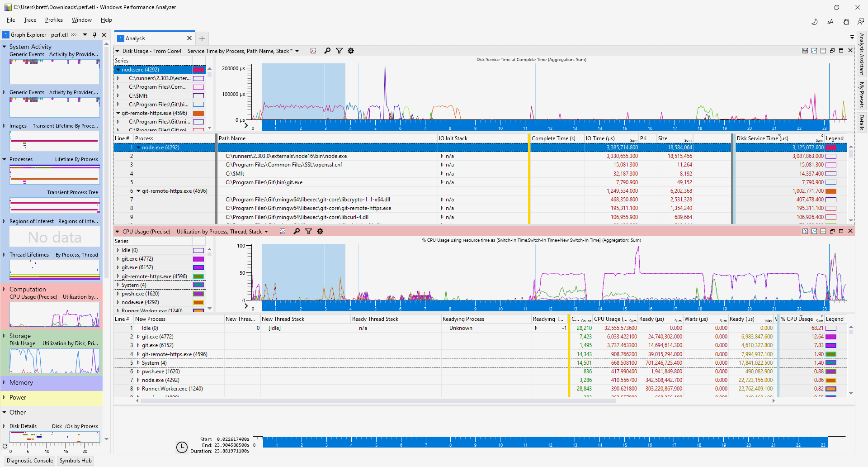Collapse the System Activity section
This screenshot has width=868, height=467.
pos(5,47)
